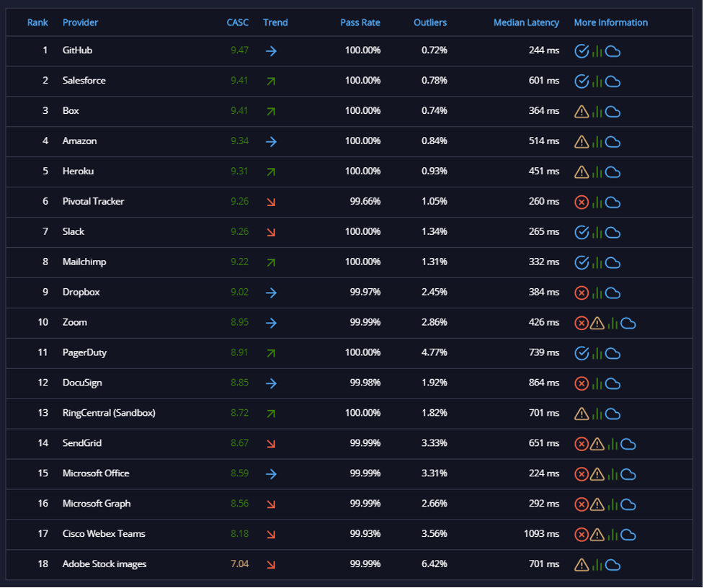Image resolution: width=704 pixels, height=588 pixels.
Task: Sort by the Pass Rate column header
Action: pos(360,22)
